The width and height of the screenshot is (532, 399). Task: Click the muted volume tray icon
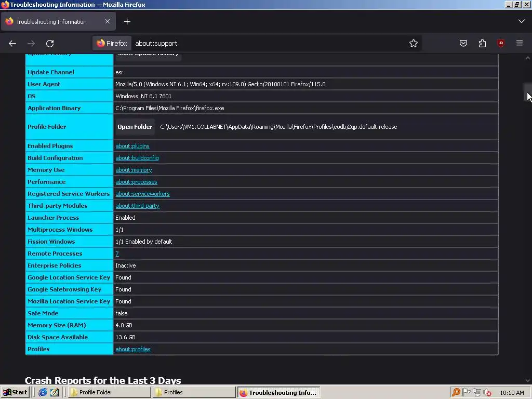pyautogui.click(x=487, y=393)
